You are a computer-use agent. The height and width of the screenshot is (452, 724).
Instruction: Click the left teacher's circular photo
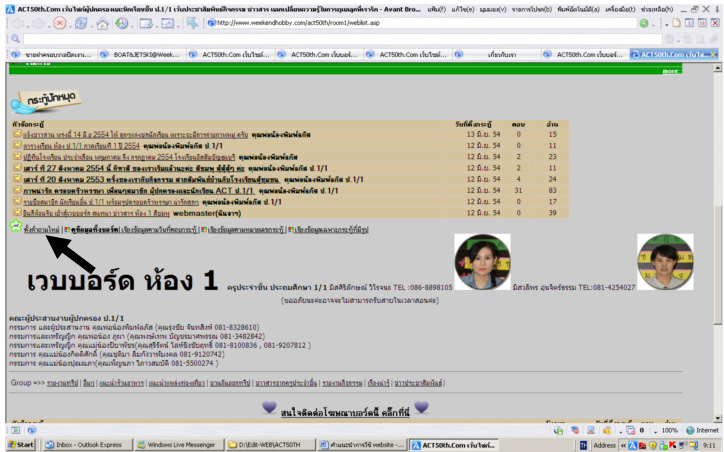pyautogui.click(x=482, y=261)
